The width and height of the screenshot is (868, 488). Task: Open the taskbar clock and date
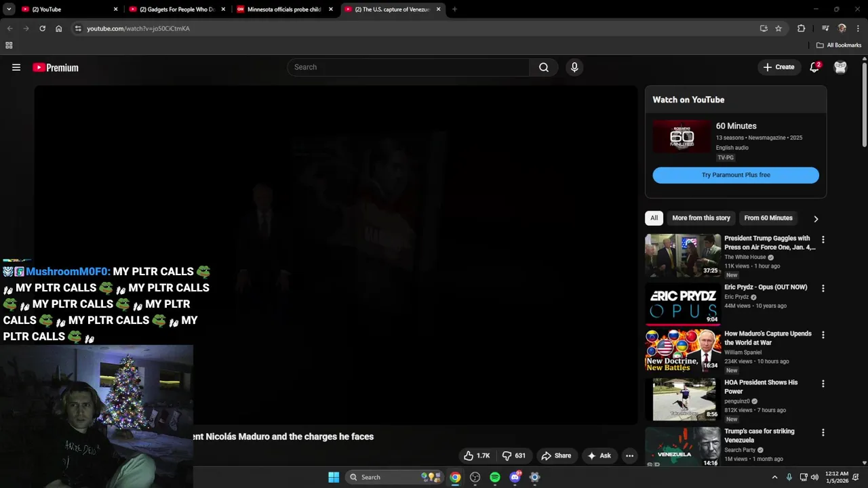[837, 477]
